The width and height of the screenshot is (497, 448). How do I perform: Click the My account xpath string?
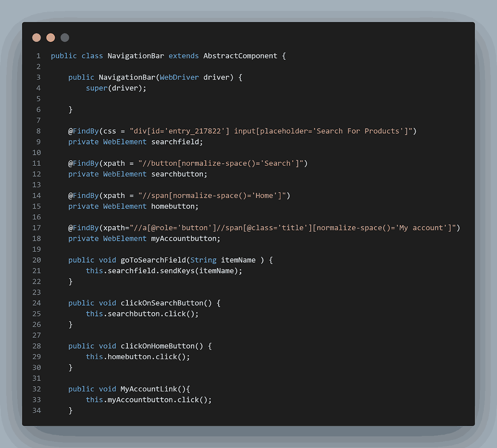[293, 228]
